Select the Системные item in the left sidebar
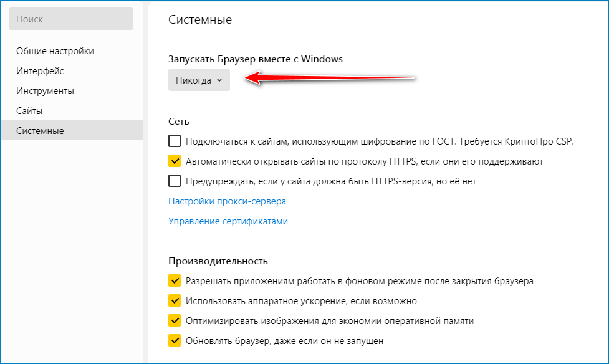 pyautogui.click(x=40, y=131)
